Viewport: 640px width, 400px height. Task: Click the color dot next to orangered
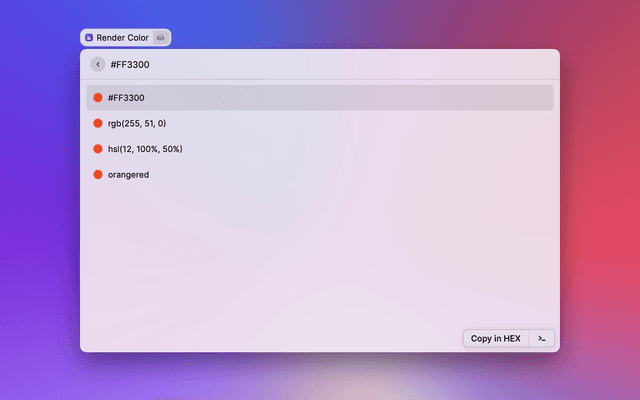98,174
